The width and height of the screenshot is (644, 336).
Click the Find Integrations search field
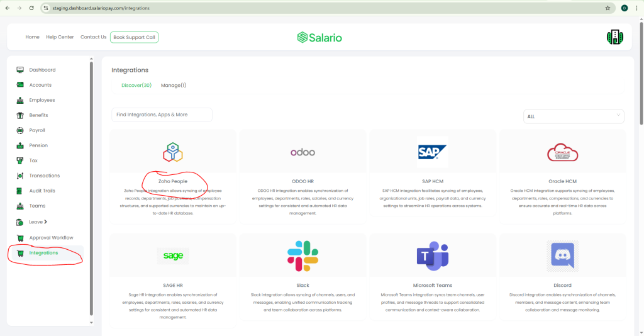[162, 115]
